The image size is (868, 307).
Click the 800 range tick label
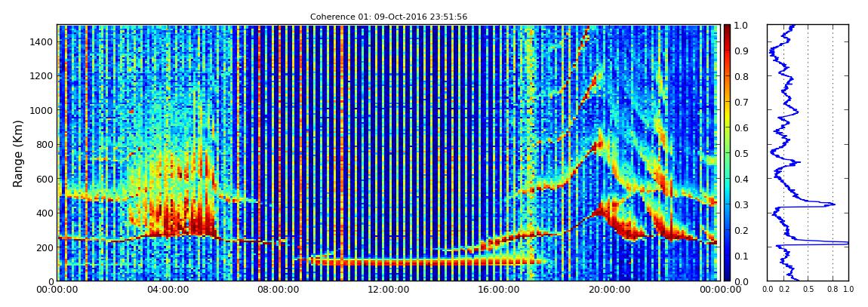pos(43,144)
